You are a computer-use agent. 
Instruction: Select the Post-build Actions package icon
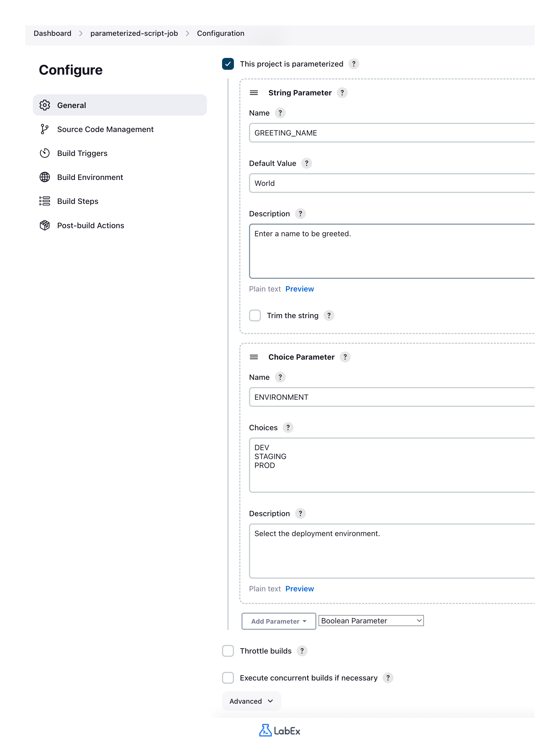45,225
